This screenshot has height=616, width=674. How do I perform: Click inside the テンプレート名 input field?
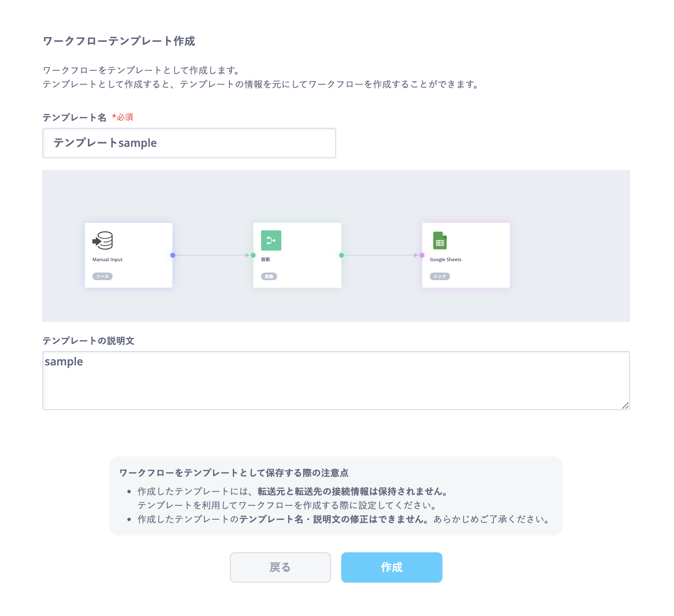point(189,143)
